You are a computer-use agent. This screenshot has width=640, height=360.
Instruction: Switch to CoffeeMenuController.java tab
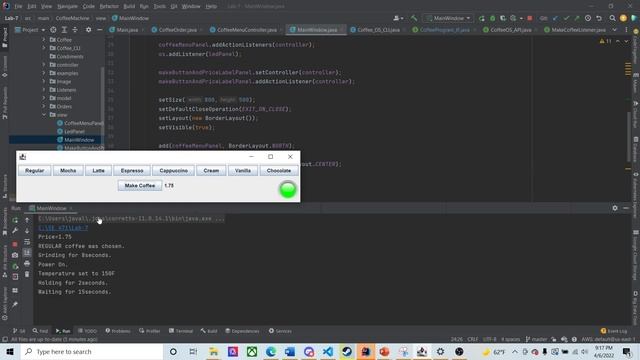(247, 30)
